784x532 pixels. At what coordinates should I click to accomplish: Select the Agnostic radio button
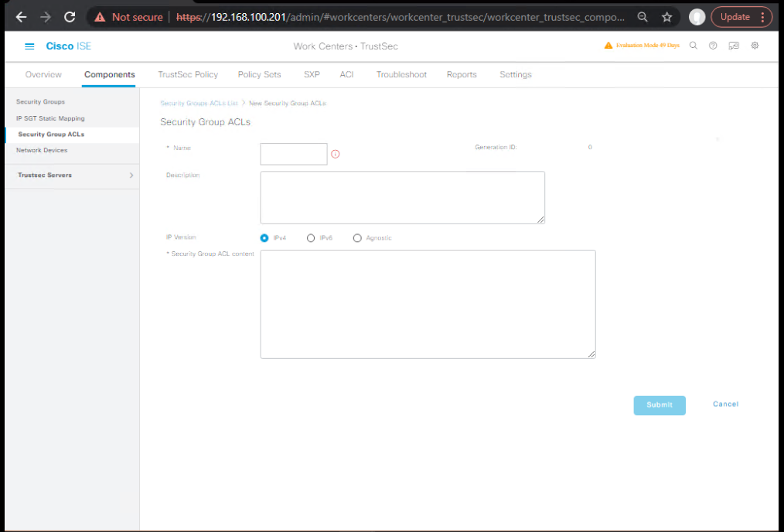(x=357, y=238)
